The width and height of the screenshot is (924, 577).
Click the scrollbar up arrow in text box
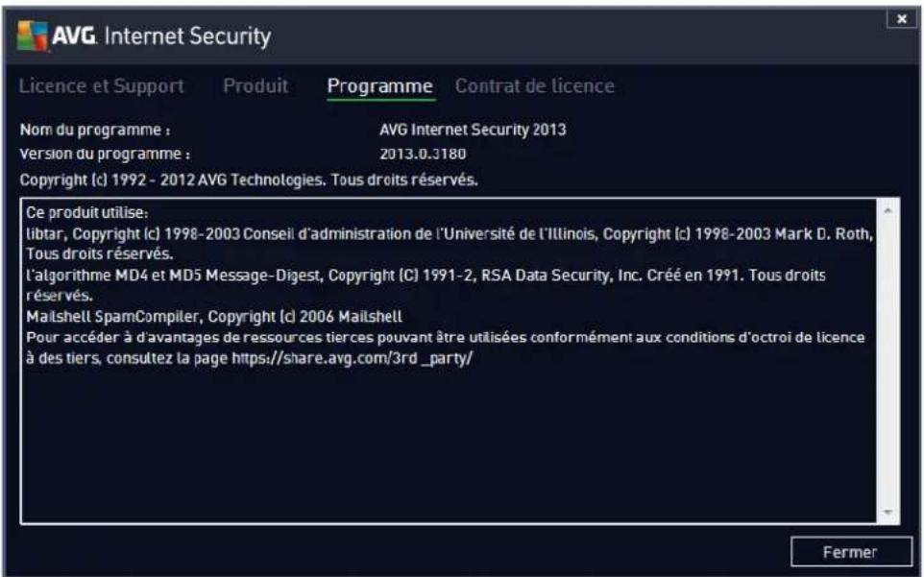pos(888,211)
